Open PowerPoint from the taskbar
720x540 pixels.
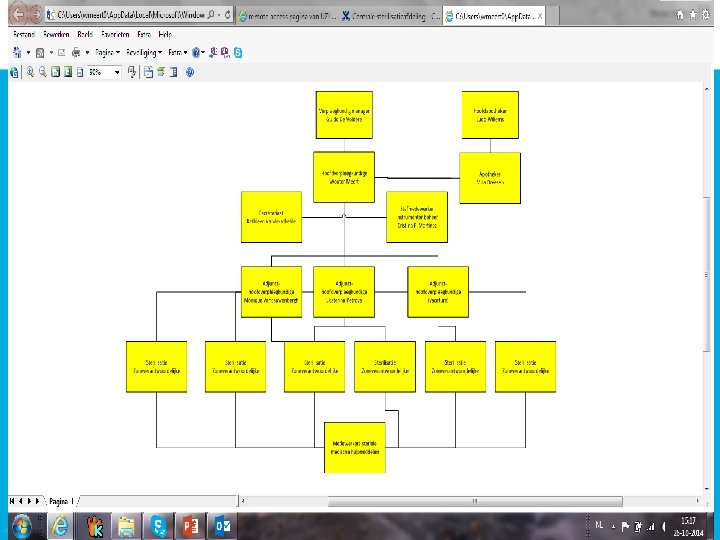click(191, 526)
